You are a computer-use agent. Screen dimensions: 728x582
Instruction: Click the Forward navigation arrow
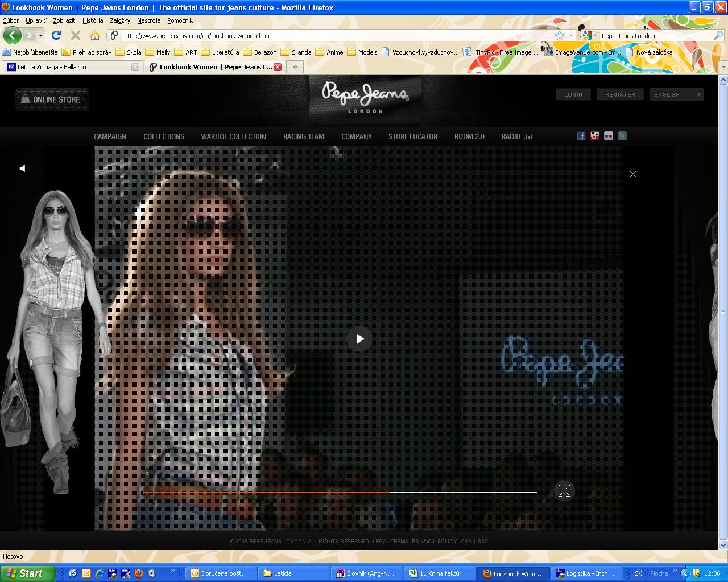29,35
